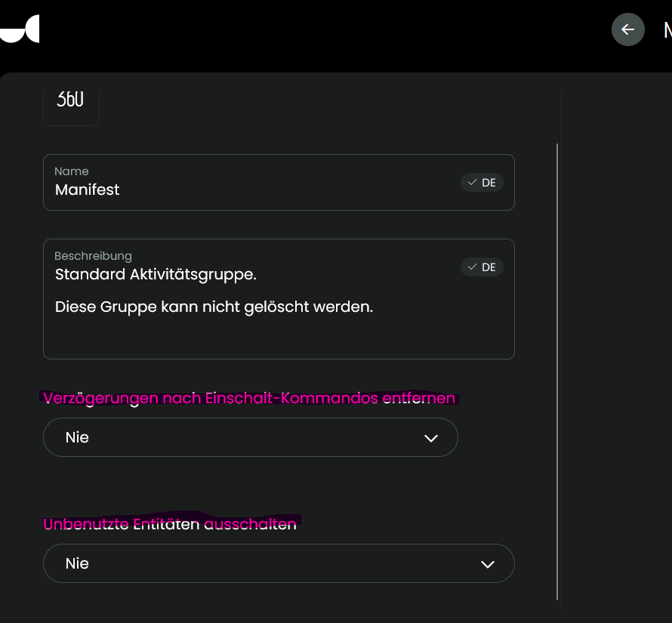
Task: Place cursor on 'Standard Aktivitätsgruppe.' text
Action: (156, 275)
